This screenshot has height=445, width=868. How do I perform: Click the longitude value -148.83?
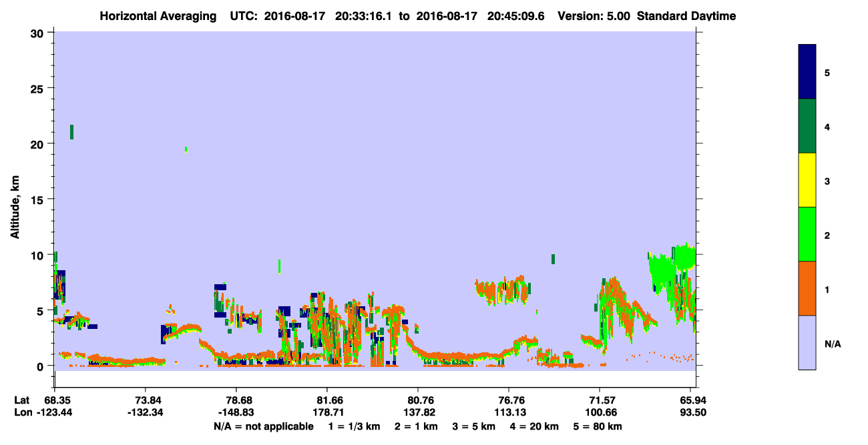236,412
